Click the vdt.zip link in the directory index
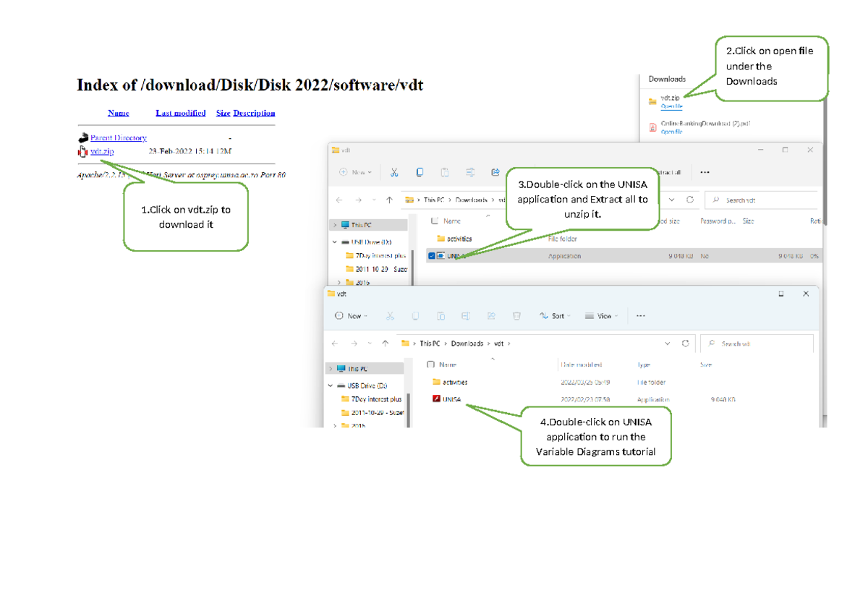The height and width of the screenshot is (614, 868). (102, 152)
